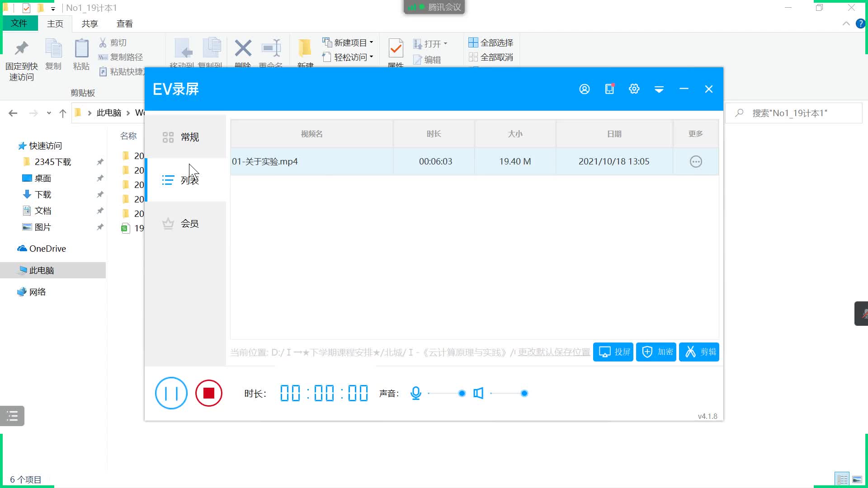Sort by 时长 column header
The width and height of the screenshot is (868, 488).
point(434,134)
